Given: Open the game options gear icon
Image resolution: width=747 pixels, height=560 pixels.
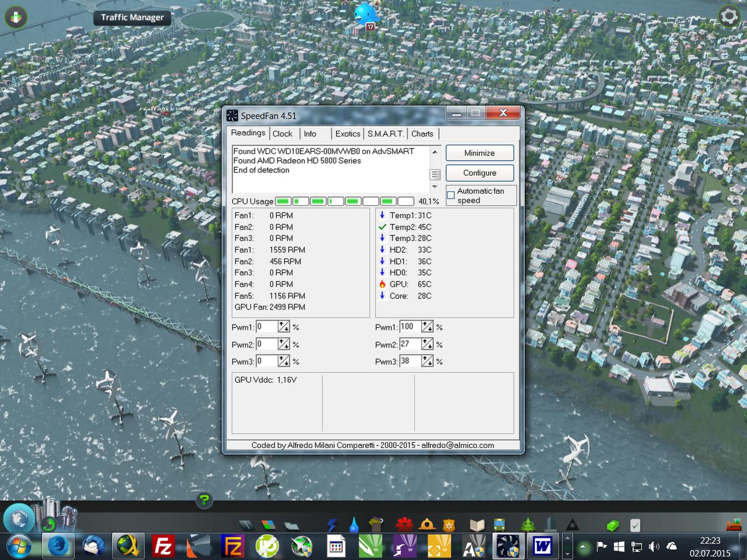Looking at the screenshot, I should click(x=729, y=16).
